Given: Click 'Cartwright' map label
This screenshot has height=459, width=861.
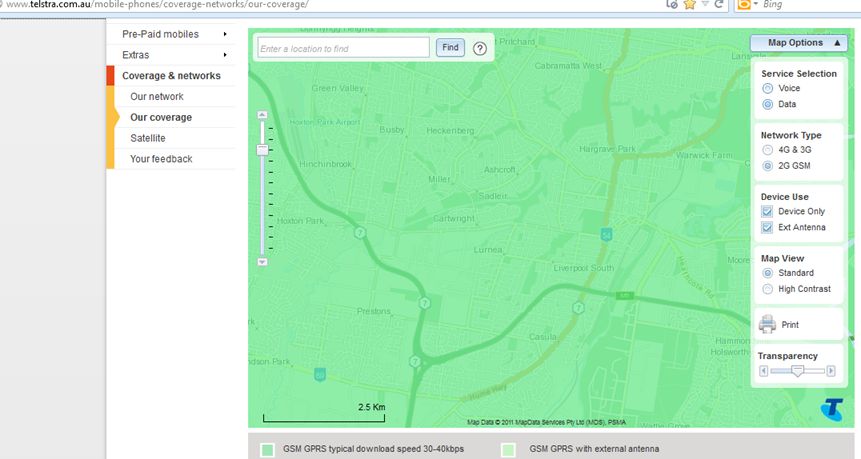Looking at the screenshot, I should click(x=454, y=218).
